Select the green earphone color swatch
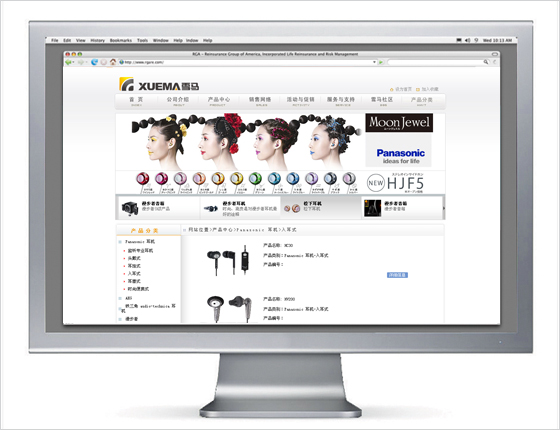560x430 pixels. [x=255, y=178]
